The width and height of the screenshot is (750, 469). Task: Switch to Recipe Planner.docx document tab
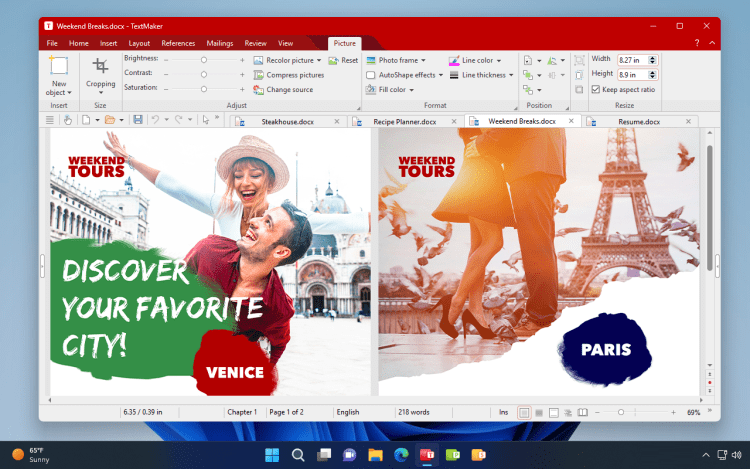pos(405,121)
